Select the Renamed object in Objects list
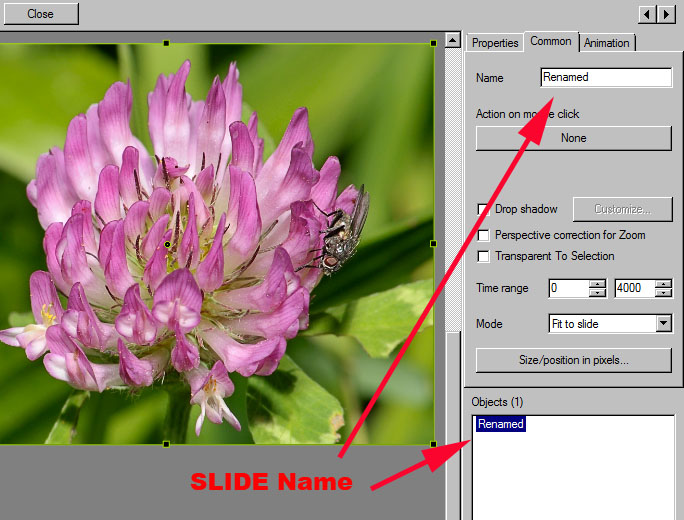 [x=501, y=424]
